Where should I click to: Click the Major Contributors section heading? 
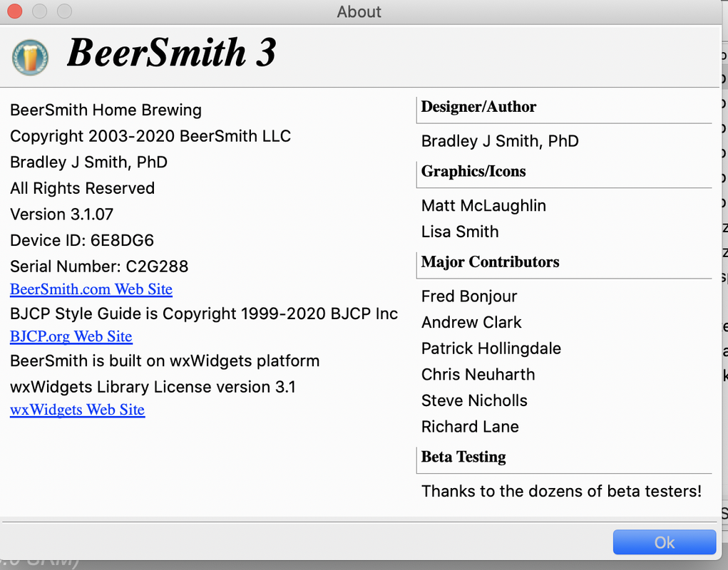(490, 261)
